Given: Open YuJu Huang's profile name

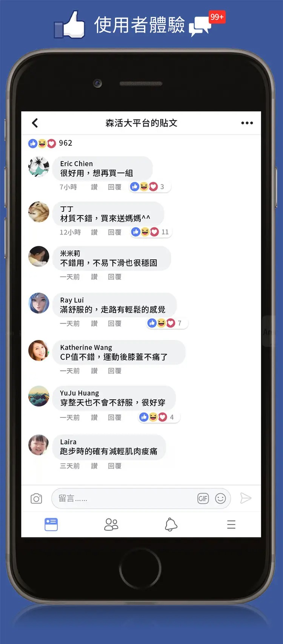Looking at the screenshot, I should coord(80,393).
